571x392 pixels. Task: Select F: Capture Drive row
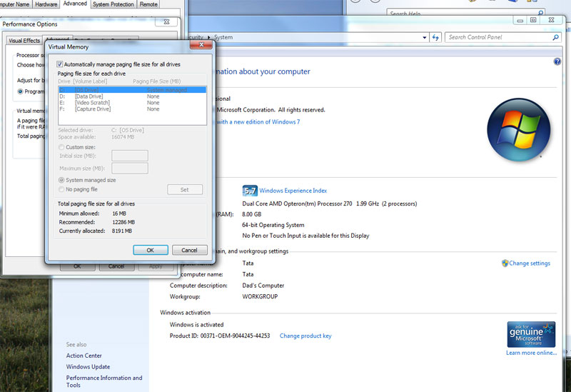[132, 109]
